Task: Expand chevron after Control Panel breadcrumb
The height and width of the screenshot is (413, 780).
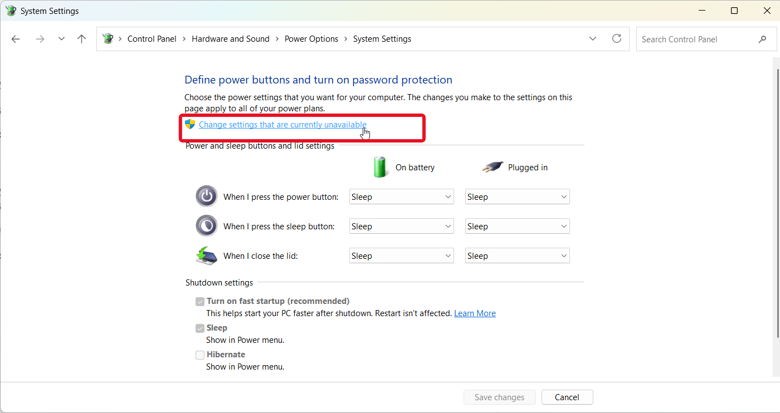Action: (x=184, y=39)
